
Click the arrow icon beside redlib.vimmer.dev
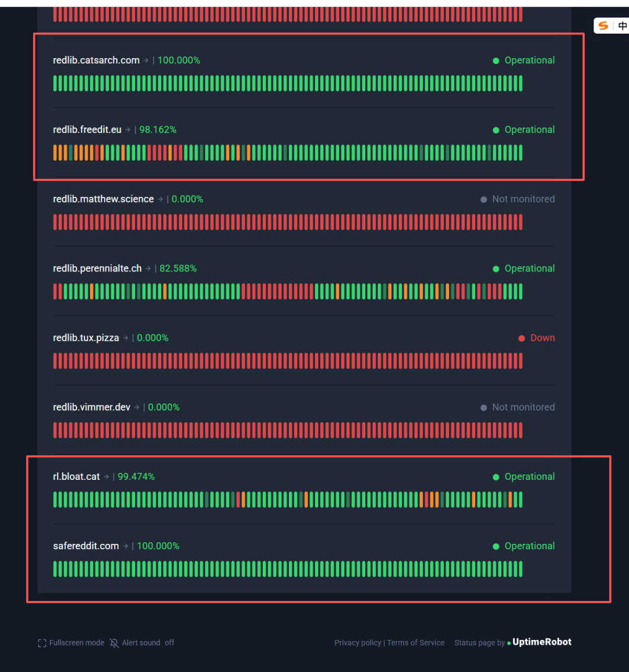pyautogui.click(x=137, y=408)
